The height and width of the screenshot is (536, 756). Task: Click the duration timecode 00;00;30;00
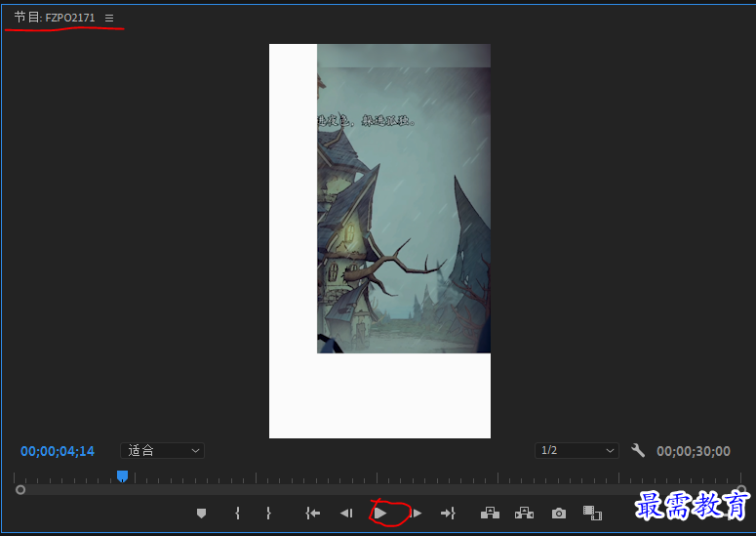694,451
